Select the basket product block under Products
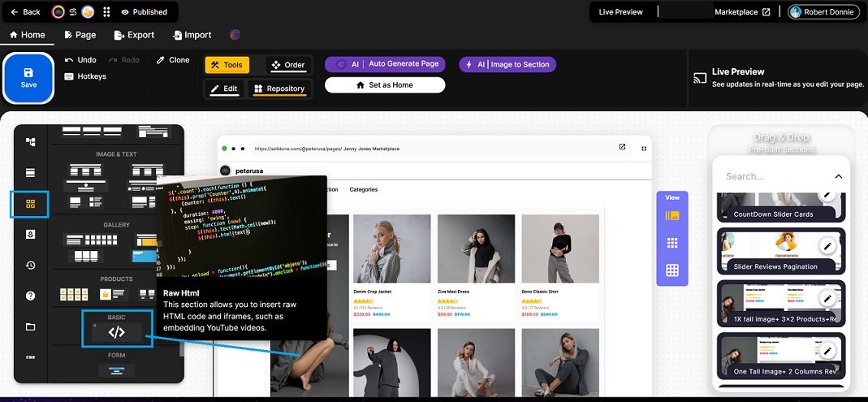This screenshot has height=402, width=868. (114, 294)
